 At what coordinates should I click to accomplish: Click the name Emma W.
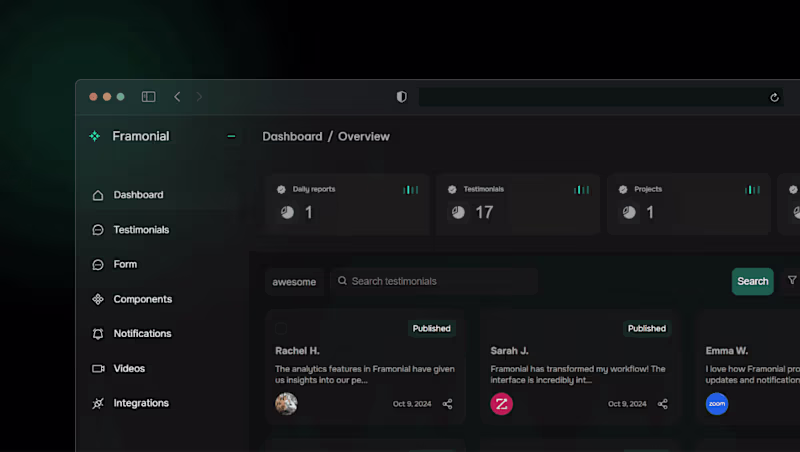727,351
